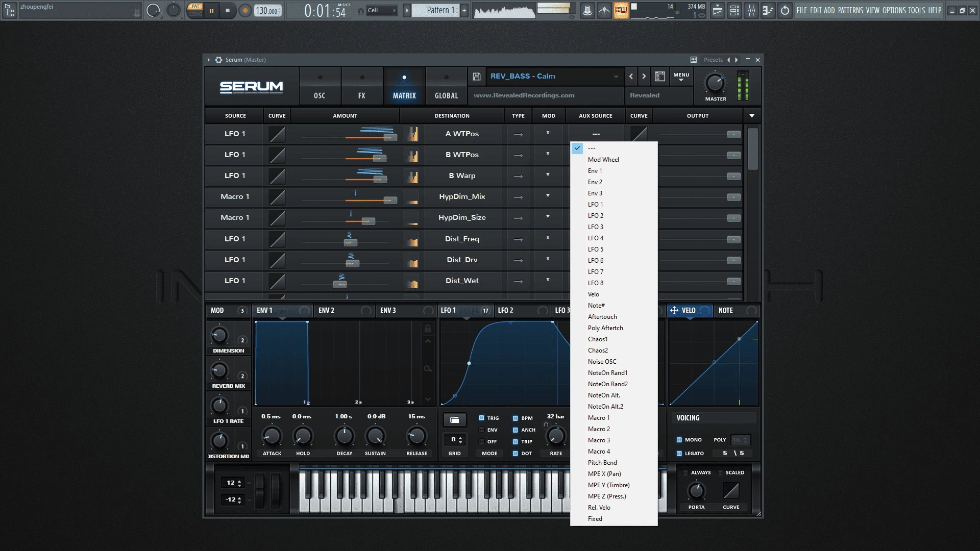Open the mixer icon in the FL toolbar

[751, 10]
